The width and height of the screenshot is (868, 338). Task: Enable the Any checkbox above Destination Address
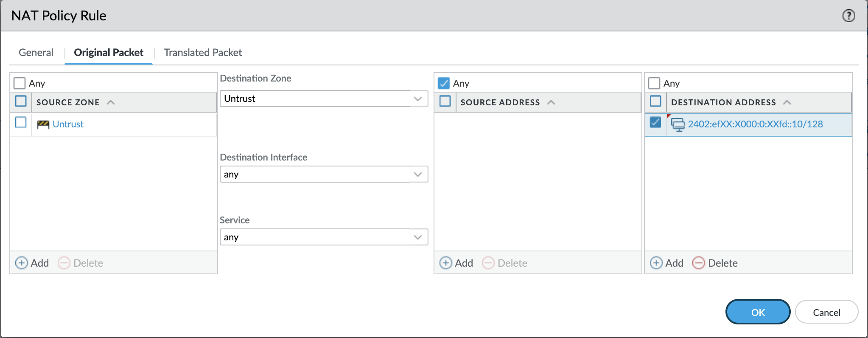pyautogui.click(x=654, y=83)
